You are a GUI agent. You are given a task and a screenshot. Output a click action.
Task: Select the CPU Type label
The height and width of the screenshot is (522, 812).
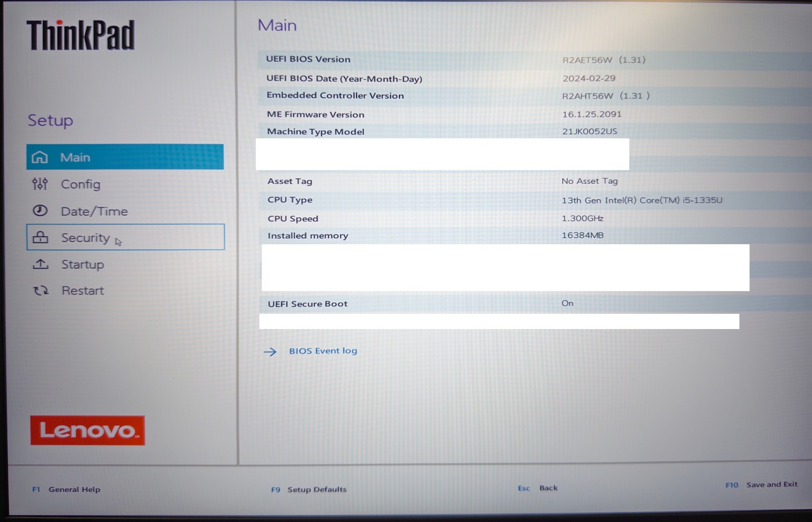coord(290,200)
